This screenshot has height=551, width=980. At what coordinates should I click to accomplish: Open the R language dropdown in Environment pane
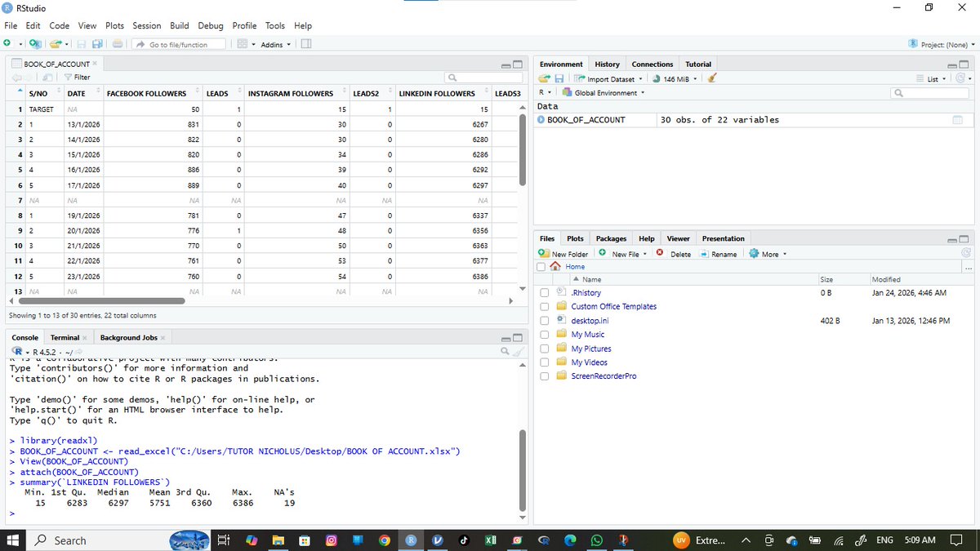545,93
